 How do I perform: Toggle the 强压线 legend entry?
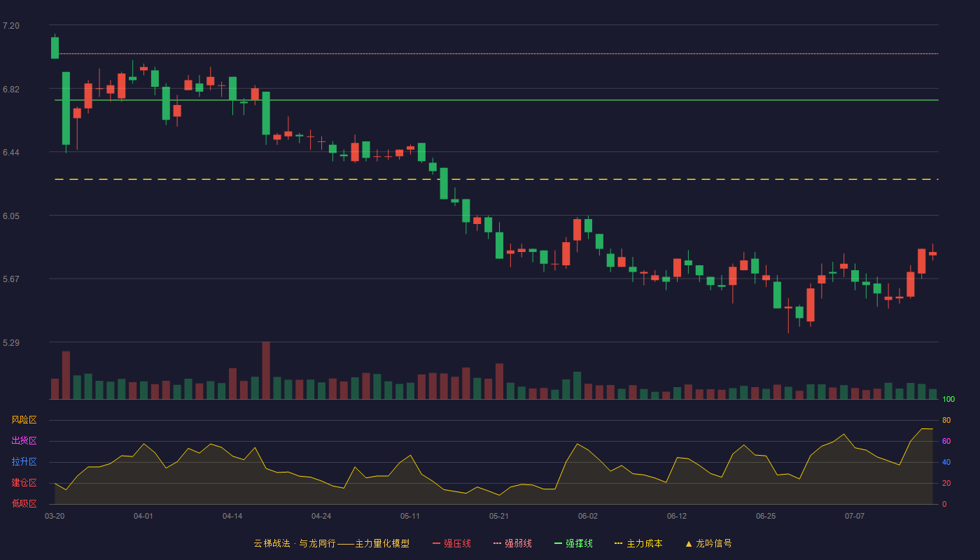[x=451, y=543]
